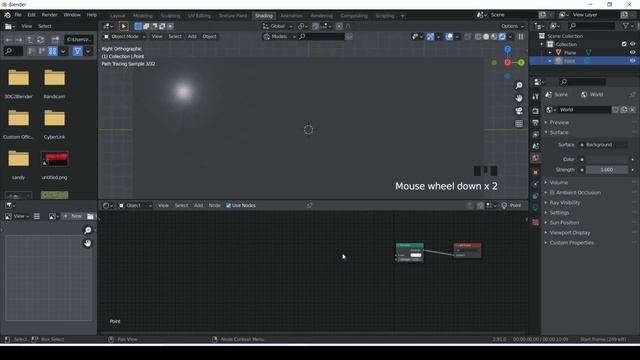Click the blue Z axis on navigation gizmo
640x360 pixels.
click(x=507, y=49)
